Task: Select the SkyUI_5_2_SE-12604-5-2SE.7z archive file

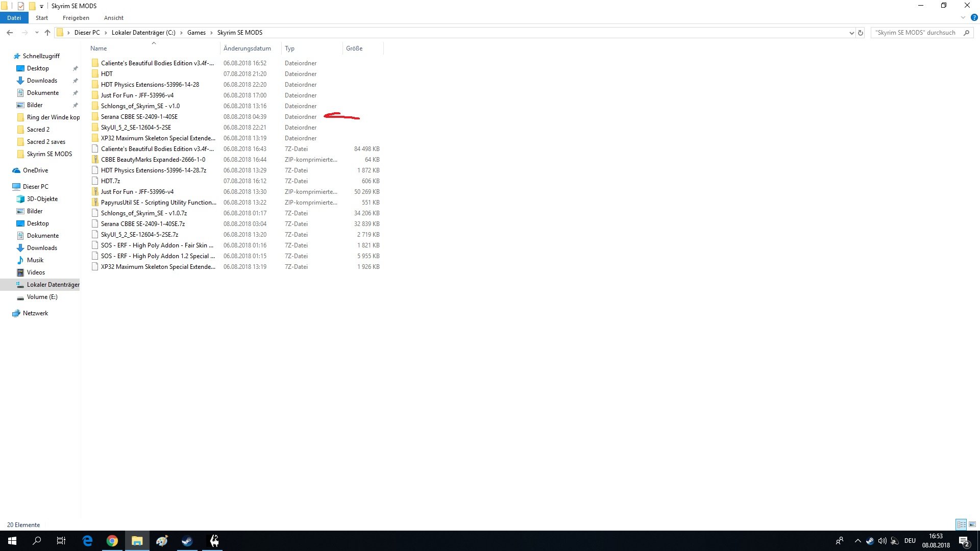Action: click(x=139, y=235)
